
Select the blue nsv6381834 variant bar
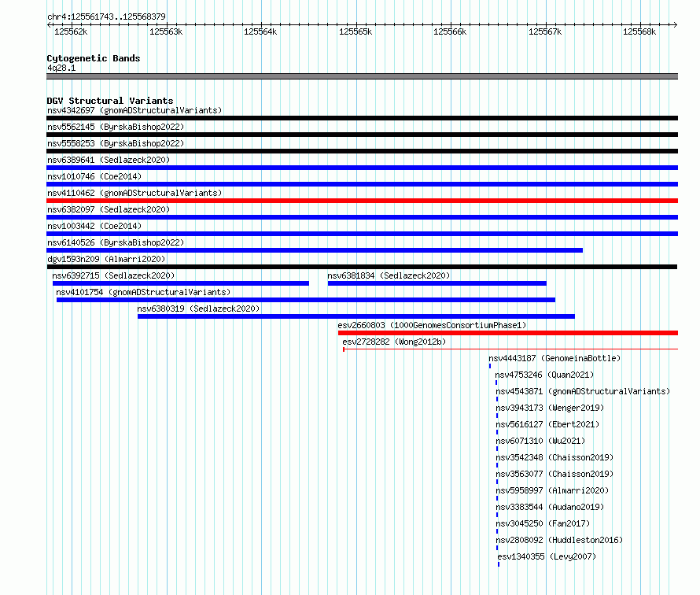pos(437,283)
